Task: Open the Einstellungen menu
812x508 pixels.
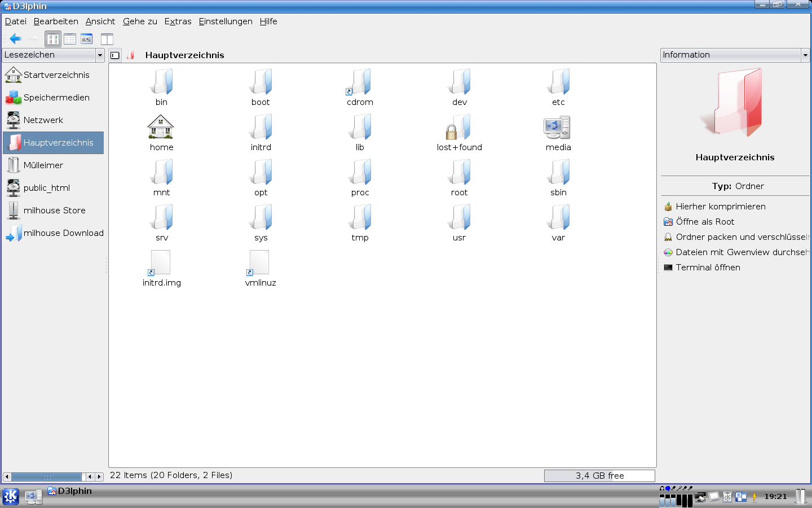Action: tap(226, 21)
